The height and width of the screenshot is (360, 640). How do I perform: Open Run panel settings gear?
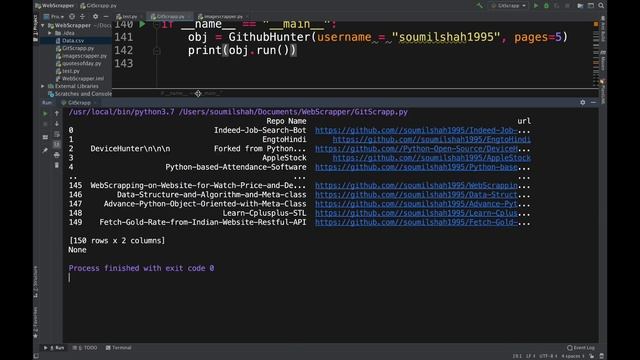pyautogui.click(x=582, y=102)
